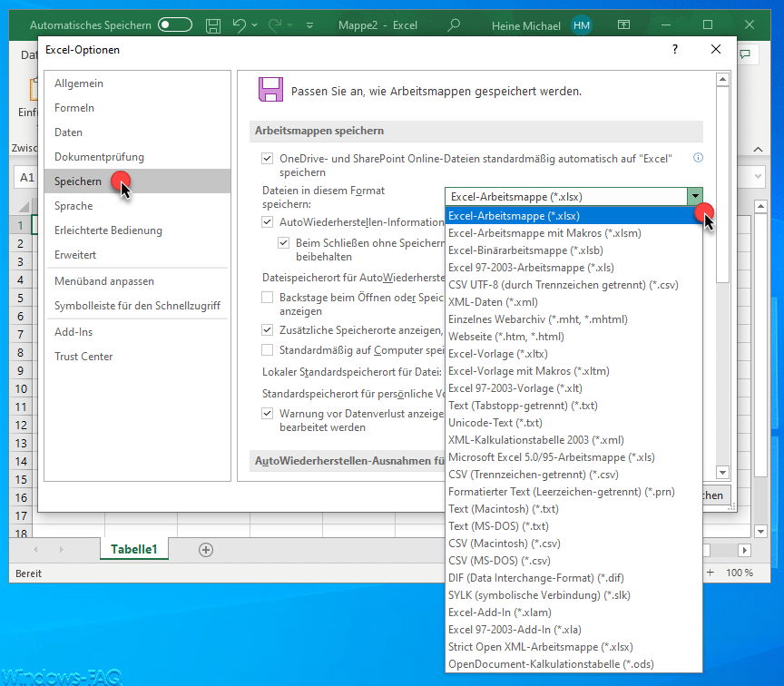Choose Strict Open XML-Arbeitsmappe (*.xlsx)
The width and height of the screenshot is (784, 686).
point(573,646)
